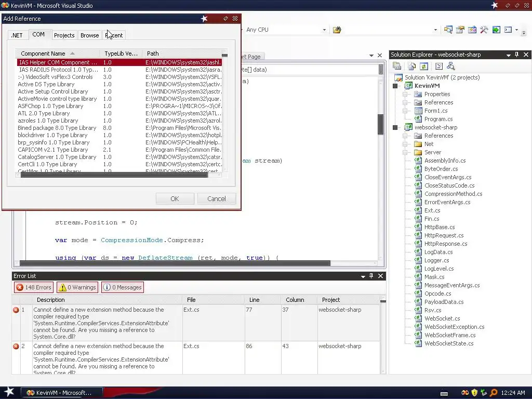Open Solution Explorer window position dropdown
The image size is (532, 399).
(508, 55)
